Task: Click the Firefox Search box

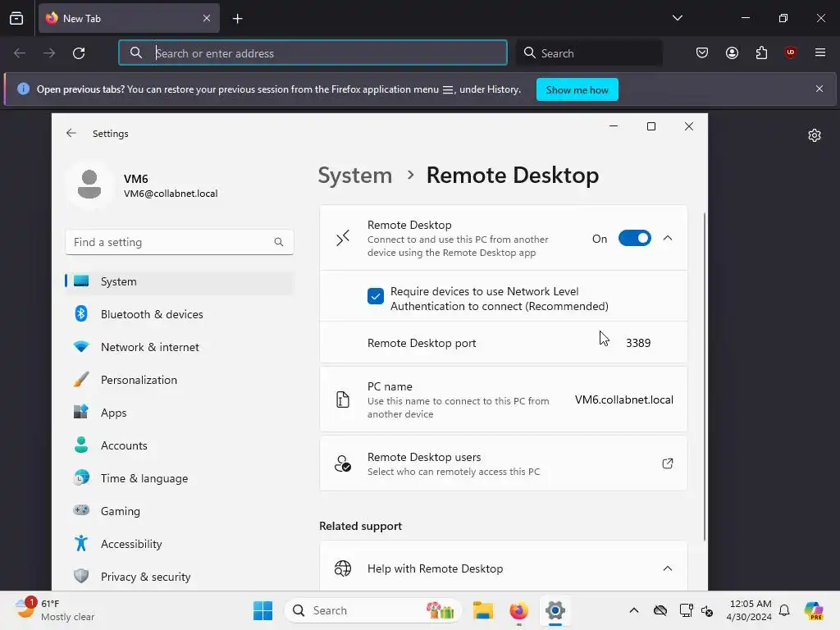Action: (x=589, y=53)
